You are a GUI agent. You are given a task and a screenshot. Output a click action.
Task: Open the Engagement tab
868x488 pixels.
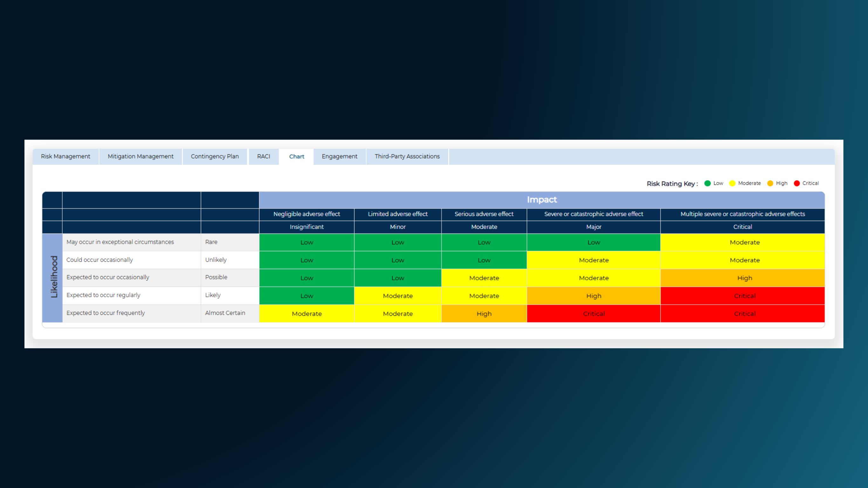(339, 156)
